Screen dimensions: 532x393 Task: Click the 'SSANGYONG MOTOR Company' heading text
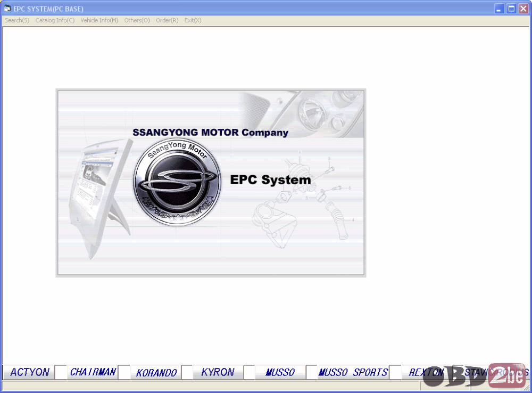pyautogui.click(x=210, y=133)
